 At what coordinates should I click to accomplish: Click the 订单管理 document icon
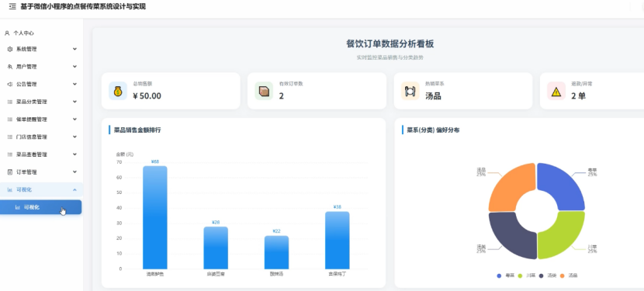[x=10, y=172]
